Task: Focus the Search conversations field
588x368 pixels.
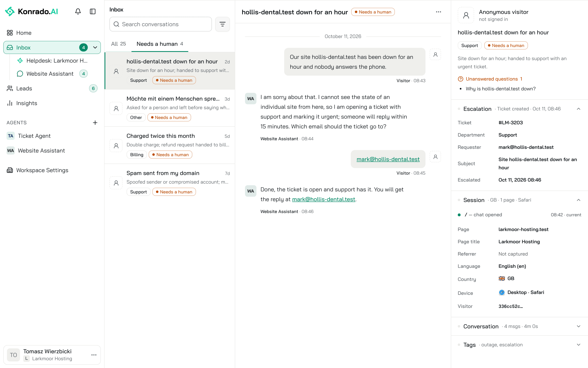Action: 161,24
